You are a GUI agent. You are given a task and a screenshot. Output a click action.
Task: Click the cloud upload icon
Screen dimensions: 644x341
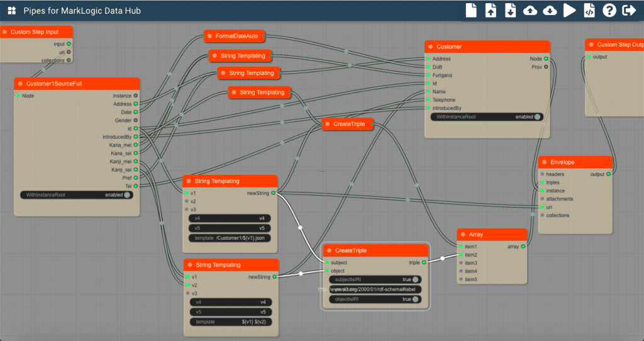(530, 11)
